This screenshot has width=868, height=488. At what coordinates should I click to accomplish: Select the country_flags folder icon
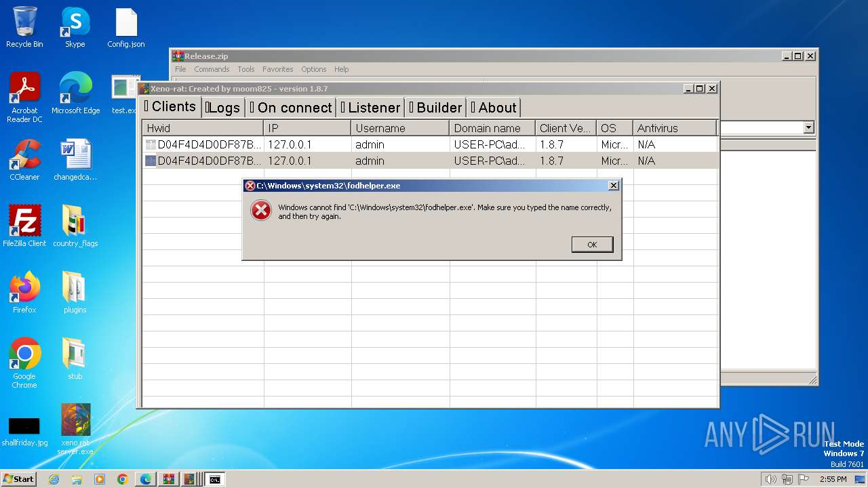(75, 227)
